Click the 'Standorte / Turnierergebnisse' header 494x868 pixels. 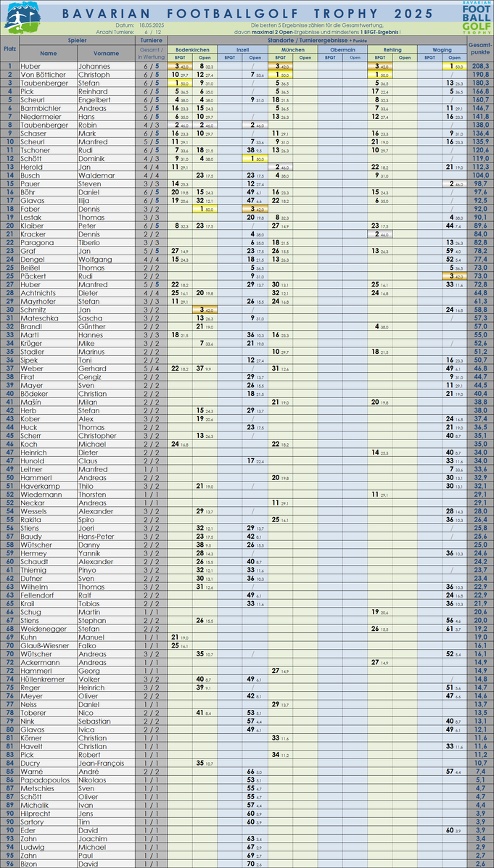[317, 41]
